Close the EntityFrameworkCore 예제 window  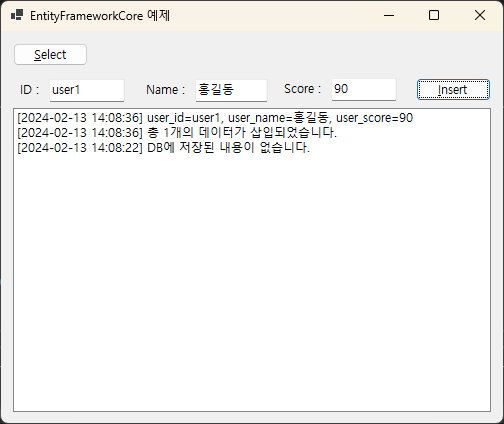[480, 15]
